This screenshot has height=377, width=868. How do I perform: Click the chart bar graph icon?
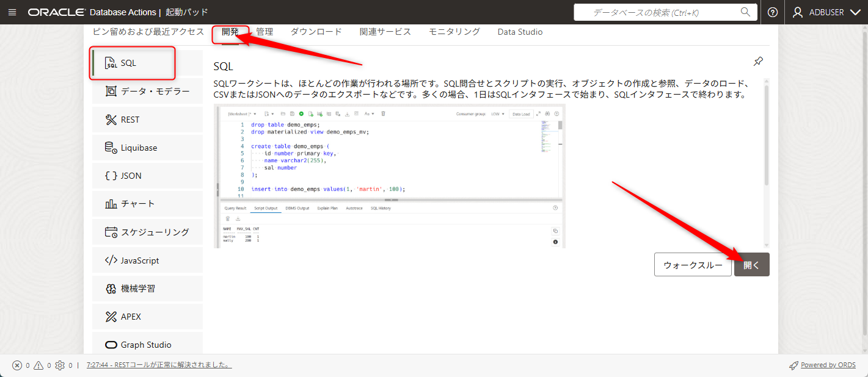pyautogui.click(x=111, y=204)
